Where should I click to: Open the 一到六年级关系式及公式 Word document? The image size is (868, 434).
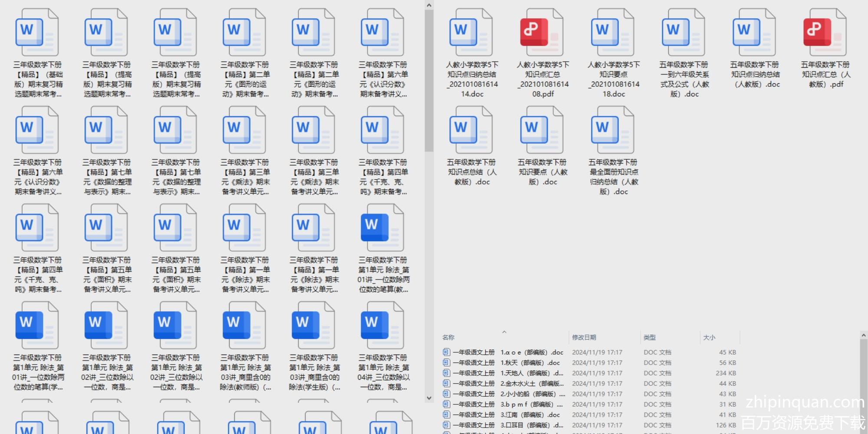684,33
